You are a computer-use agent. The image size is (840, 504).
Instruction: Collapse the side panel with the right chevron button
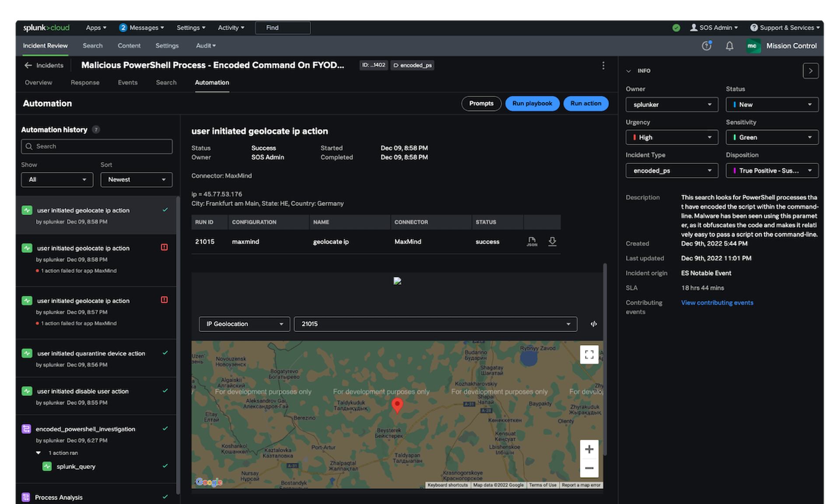(810, 71)
